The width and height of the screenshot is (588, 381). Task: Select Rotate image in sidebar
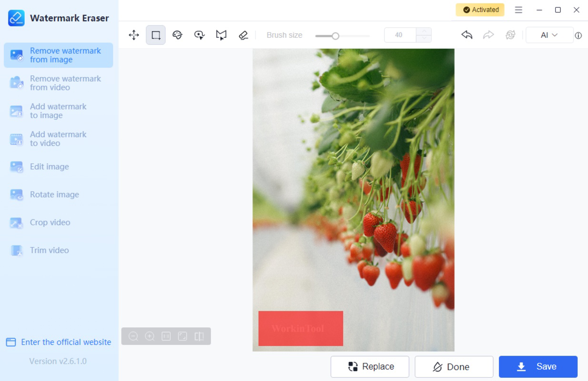pyautogui.click(x=58, y=194)
